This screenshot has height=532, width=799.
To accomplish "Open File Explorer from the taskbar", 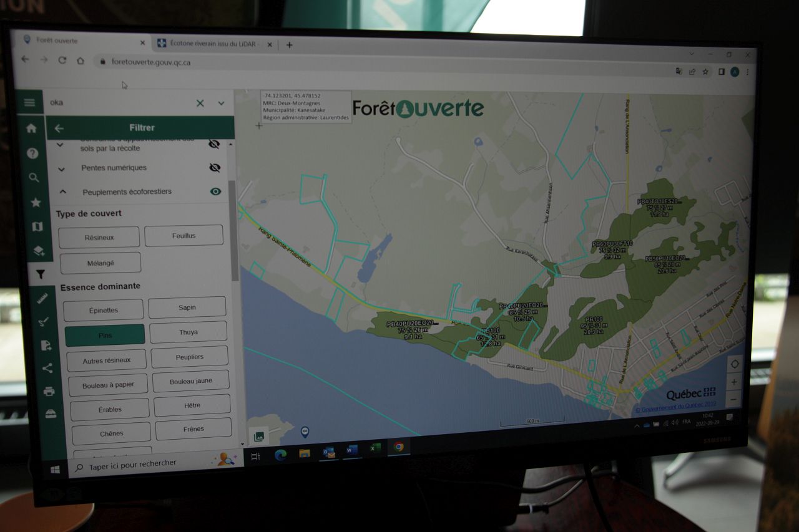I will [305, 453].
